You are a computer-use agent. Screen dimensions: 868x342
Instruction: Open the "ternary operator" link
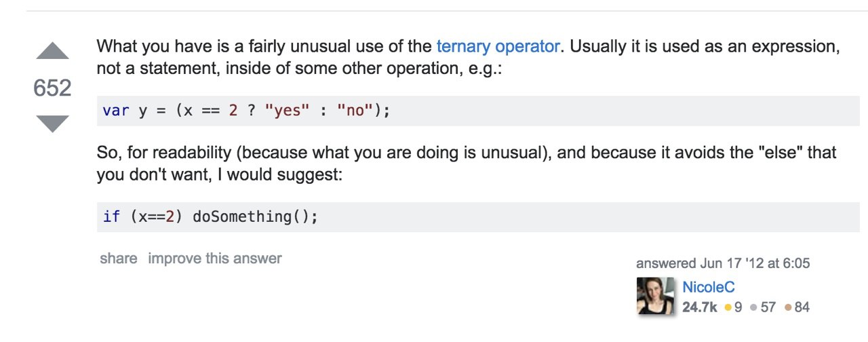click(498, 47)
